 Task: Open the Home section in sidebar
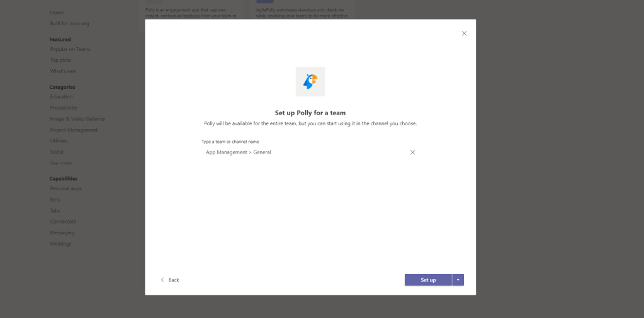click(57, 13)
